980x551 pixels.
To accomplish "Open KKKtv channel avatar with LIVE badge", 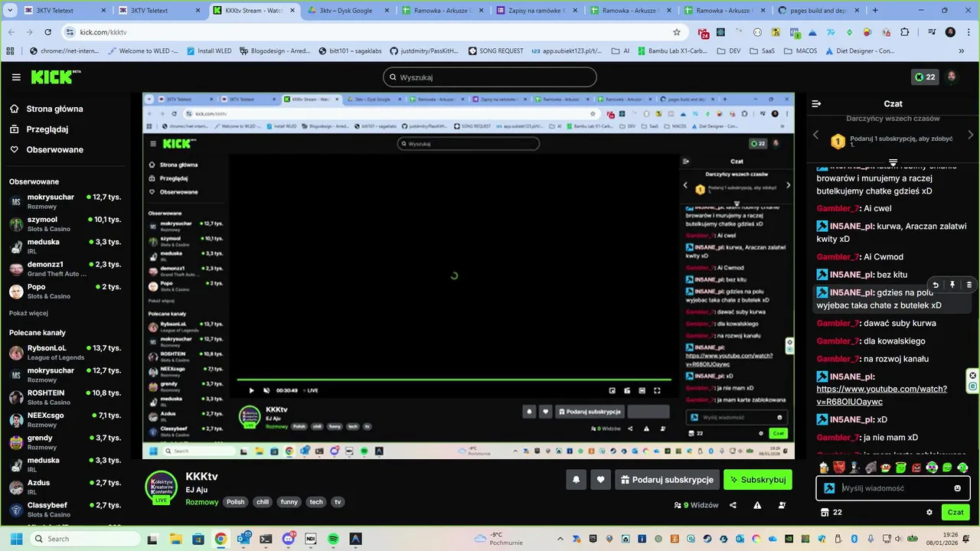I will 162,487.
